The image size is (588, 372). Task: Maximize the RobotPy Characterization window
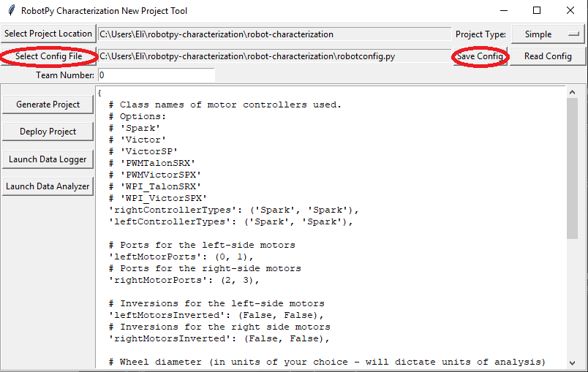tap(537, 10)
